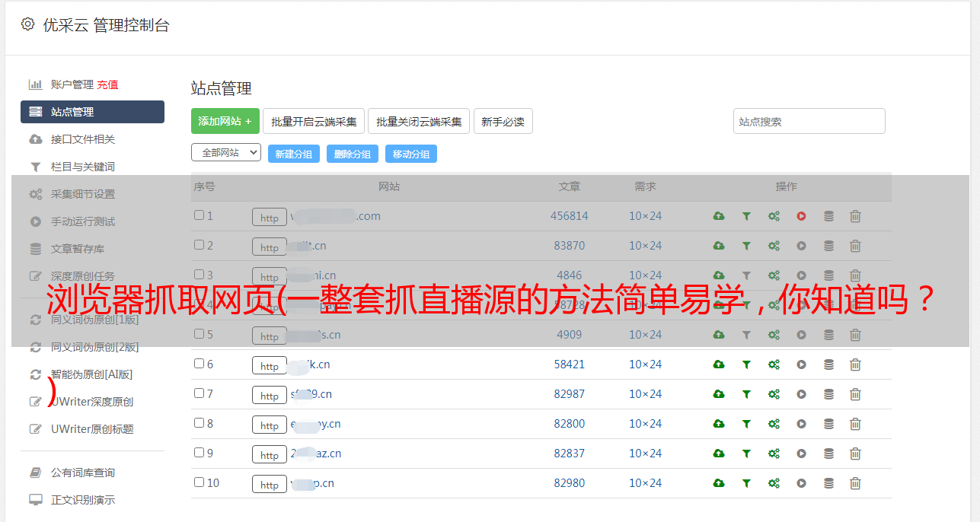Delete site 1 with the trash icon
The image size is (980, 522).
(855, 216)
